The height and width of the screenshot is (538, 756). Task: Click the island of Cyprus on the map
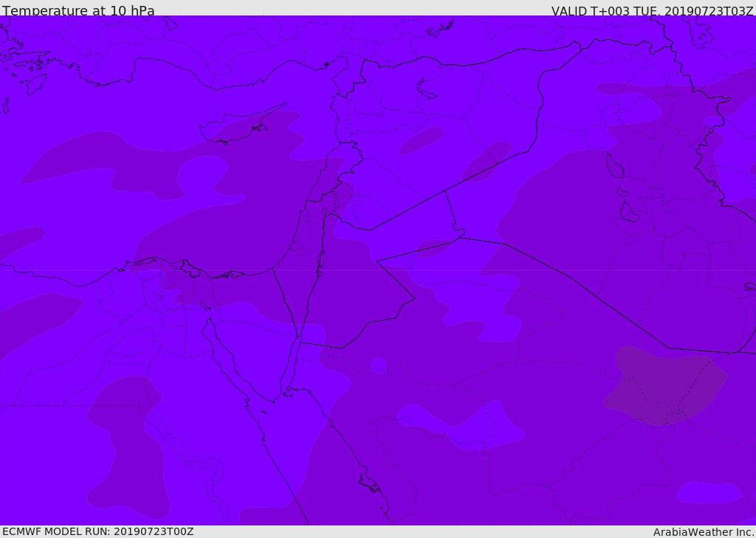(236, 127)
